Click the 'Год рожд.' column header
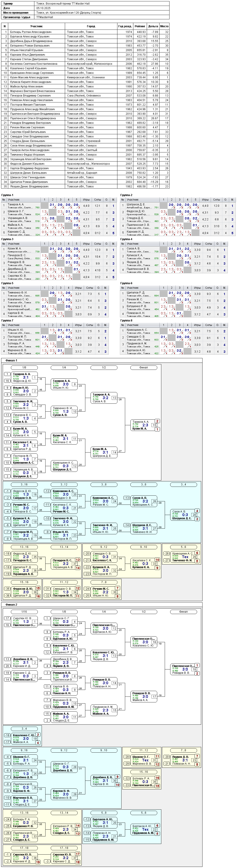 (x=125, y=26)
